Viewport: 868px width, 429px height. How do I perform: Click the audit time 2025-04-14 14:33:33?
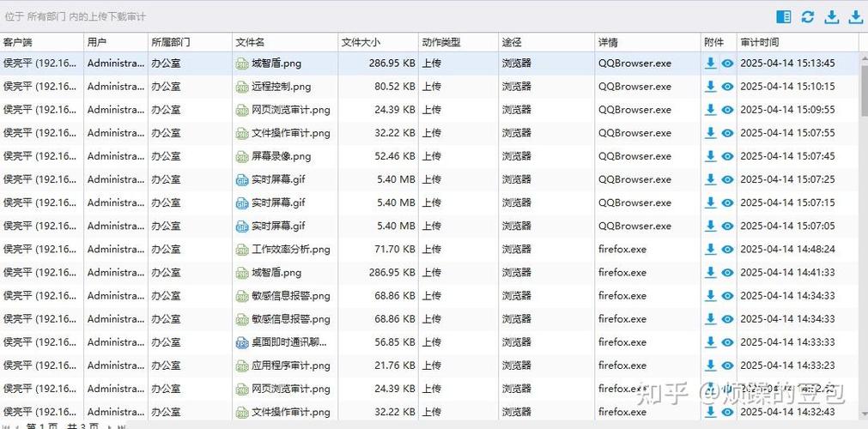(x=787, y=342)
